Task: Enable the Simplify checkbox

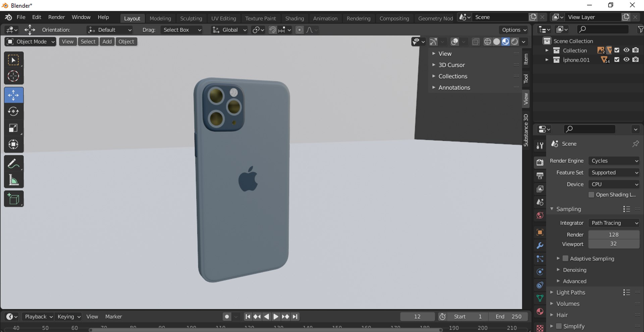Action: 559,326
